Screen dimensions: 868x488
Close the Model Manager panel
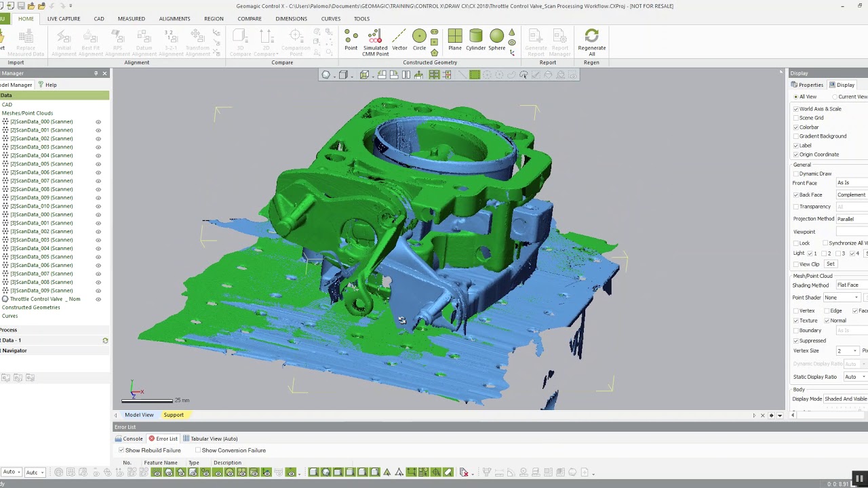click(x=104, y=73)
